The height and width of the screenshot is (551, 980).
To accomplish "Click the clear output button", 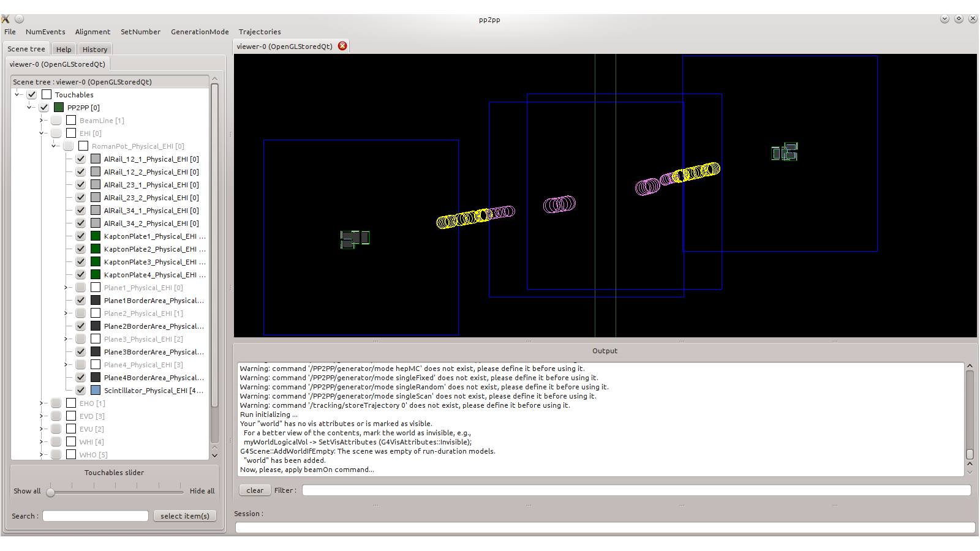I will pyautogui.click(x=255, y=490).
